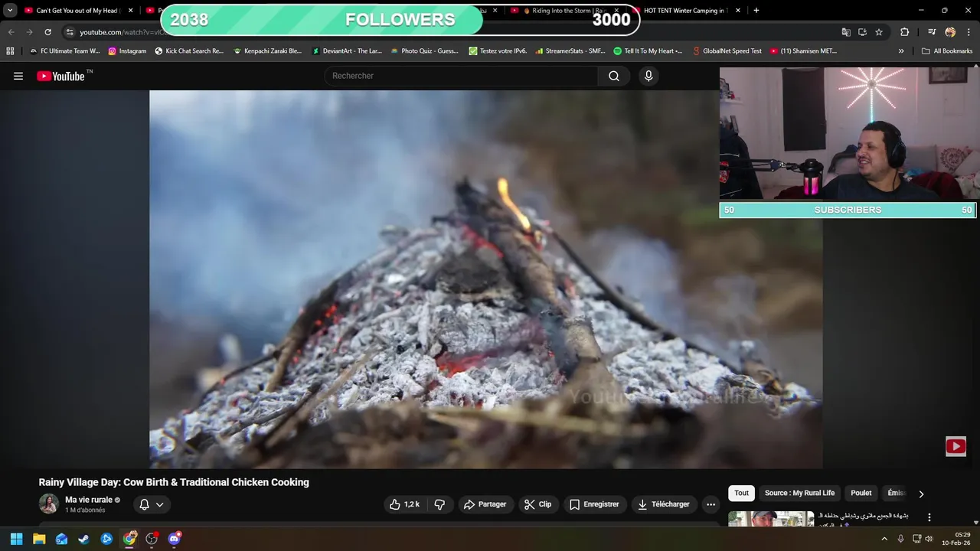Open the tab search dropdown
The height and width of the screenshot is (551, 980).
pos(10,11)
